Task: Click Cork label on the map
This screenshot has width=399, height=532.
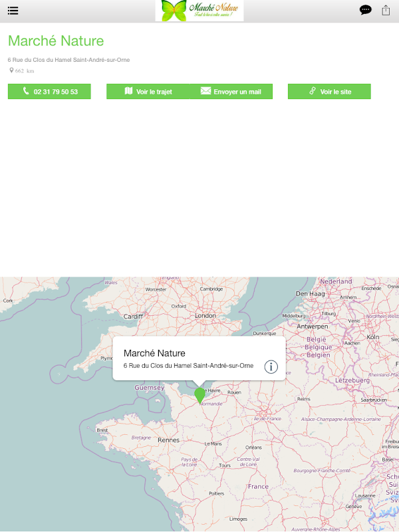Action: coord(8,301)
